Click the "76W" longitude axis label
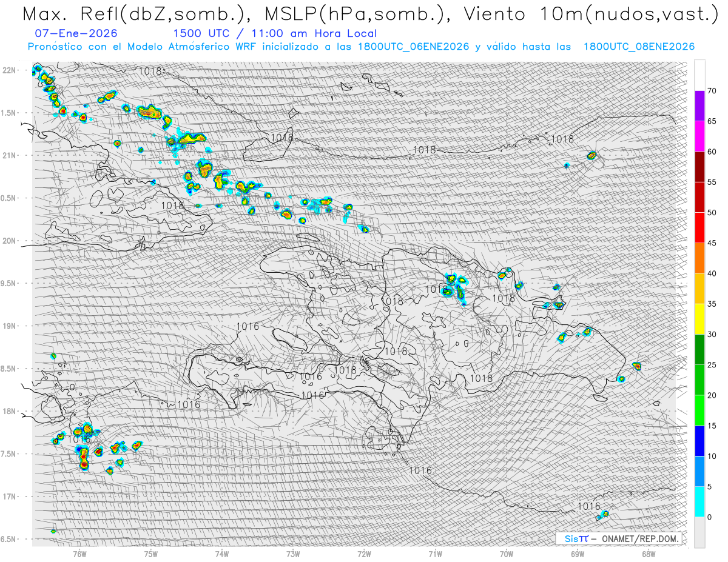This screenshot has height=562, width=728. pos(79,554)
